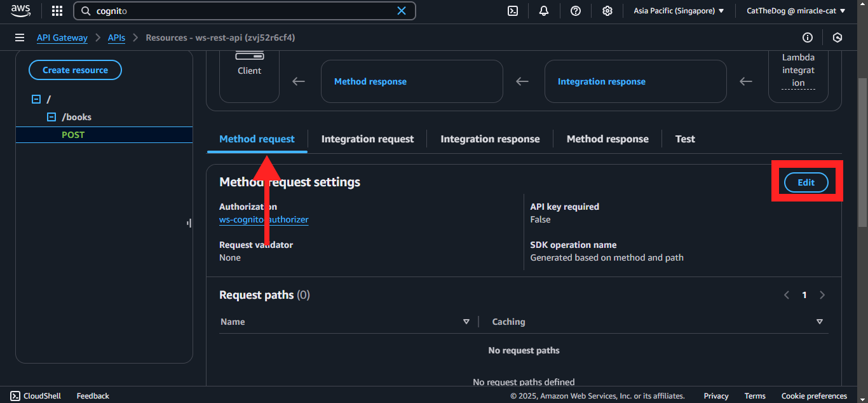Select the /books resource label
The height and width of the screenshot is (403, 868).
[x=77, y=117]
